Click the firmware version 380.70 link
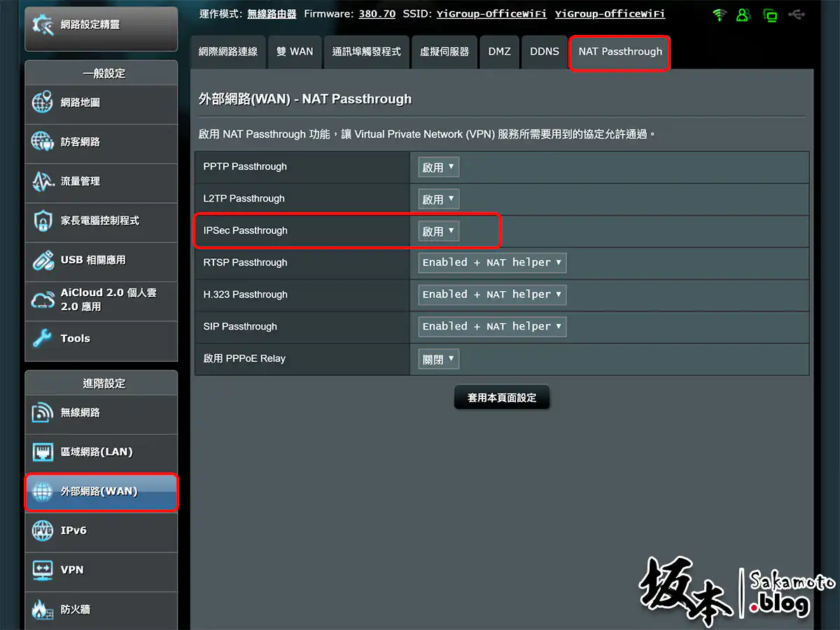Viewport: 840px width, 630px height. (377, 14)
